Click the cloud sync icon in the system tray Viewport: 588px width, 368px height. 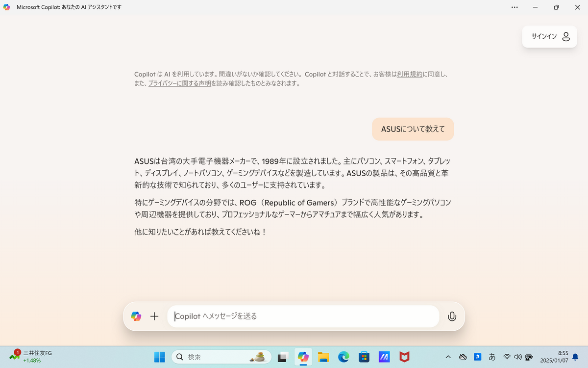click(463, 357)
